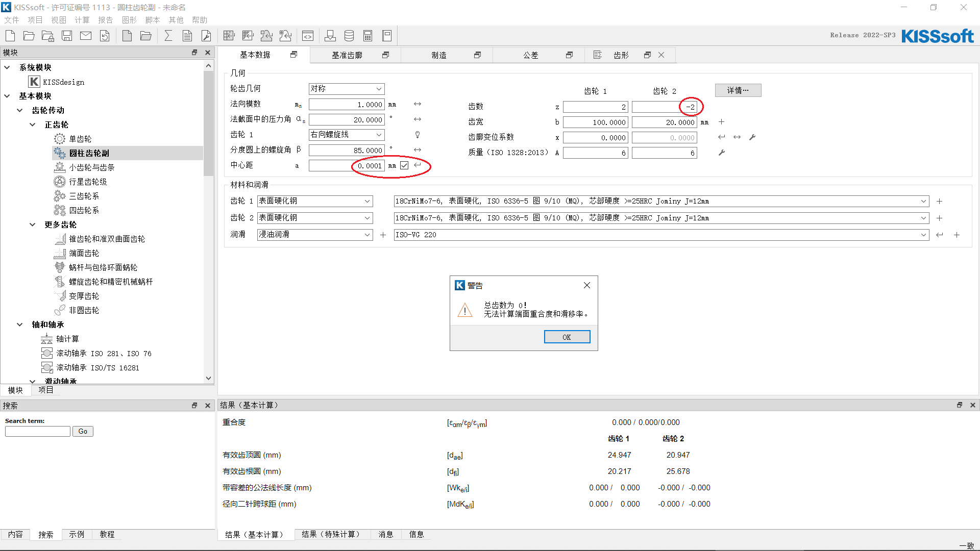Click the new file icon in toolbar
980x551 pixels.
[10, 36]
